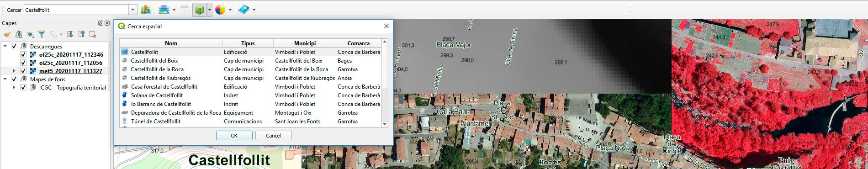Click the Descarregues group icon
The width and height of the screenshot is (868, 169).
click(x=24, y=46)
